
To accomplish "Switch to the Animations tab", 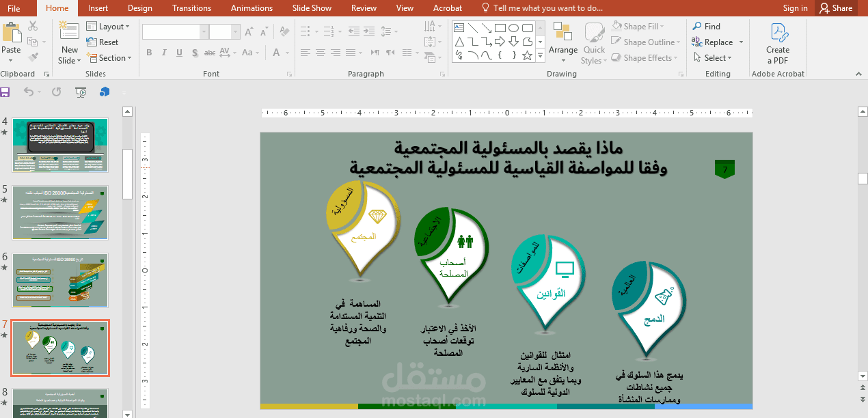I will click(252, 8).
